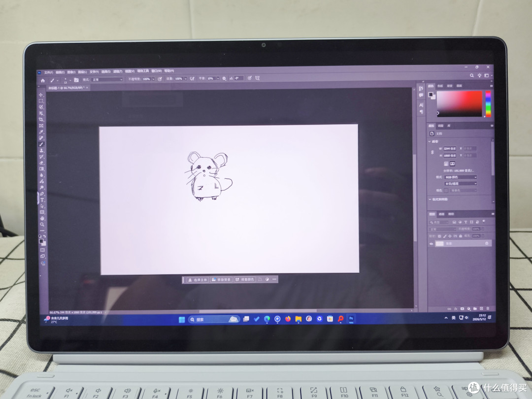The width and height of the screenshot is (532, 399).
Task: Click the foreground color swatch in toolbox
Action: coord(41,241)
